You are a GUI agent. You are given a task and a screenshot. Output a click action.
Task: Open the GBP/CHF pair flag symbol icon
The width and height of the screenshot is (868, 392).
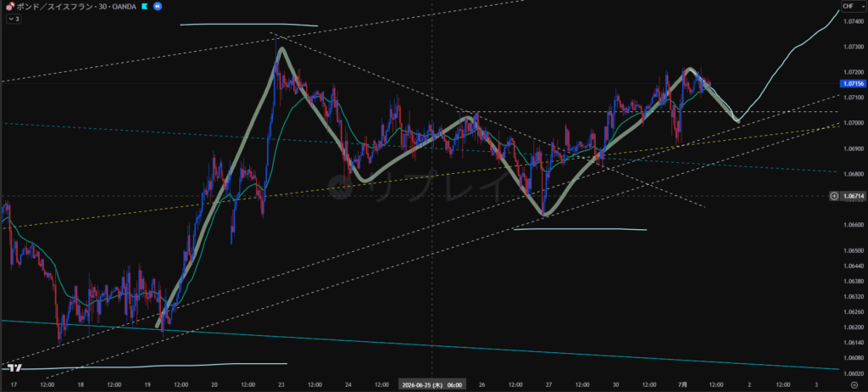pyautogui.click(x=9, y=6)
